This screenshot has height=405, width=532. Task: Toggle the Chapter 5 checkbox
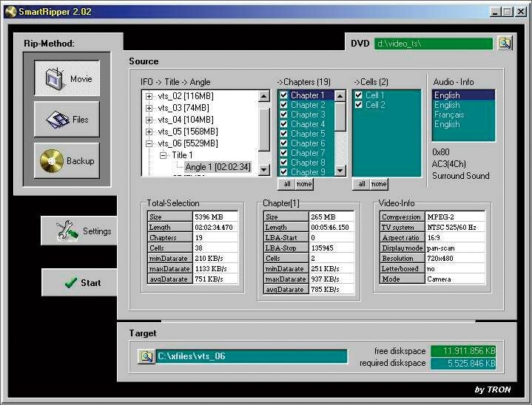(x=283, y=134)
